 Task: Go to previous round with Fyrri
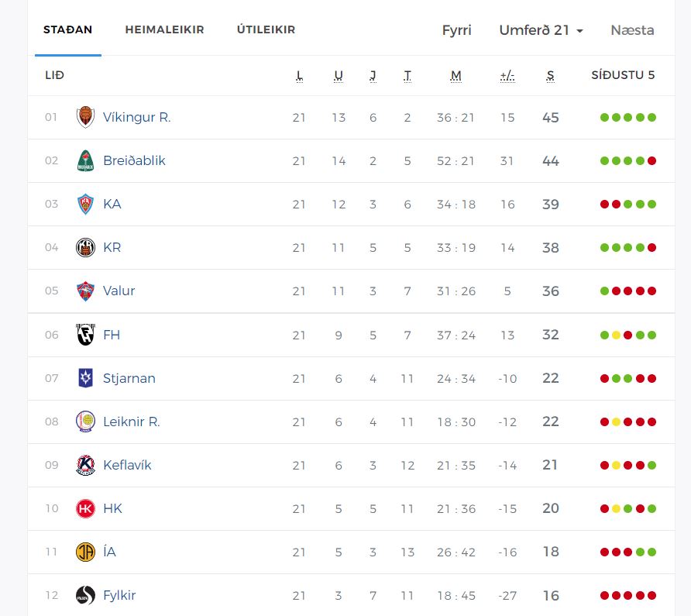pos(456,30)
